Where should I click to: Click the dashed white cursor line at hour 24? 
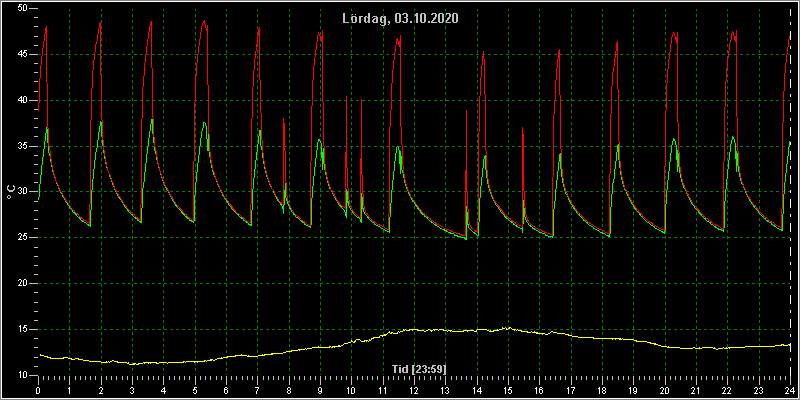tap(790, 194)
